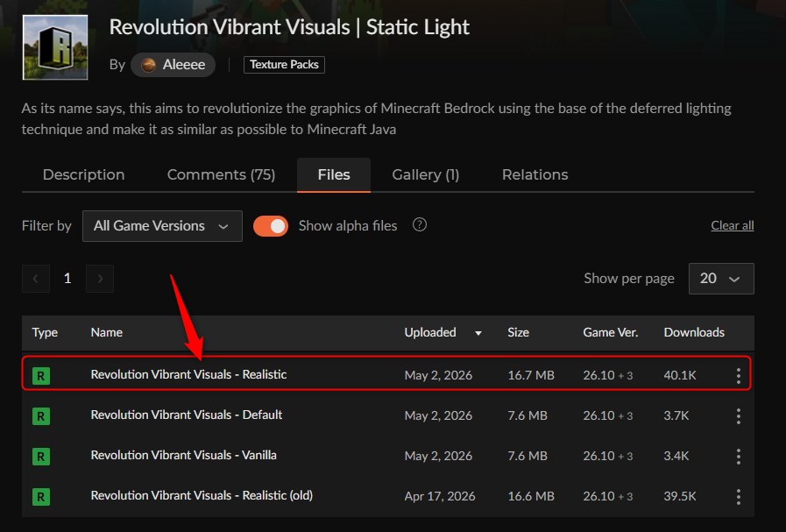The height and width of the screenshot is (532, 786).
Task: Open Revolution Vibrant Visuals - Realistic file
Action: coord(188,374)
